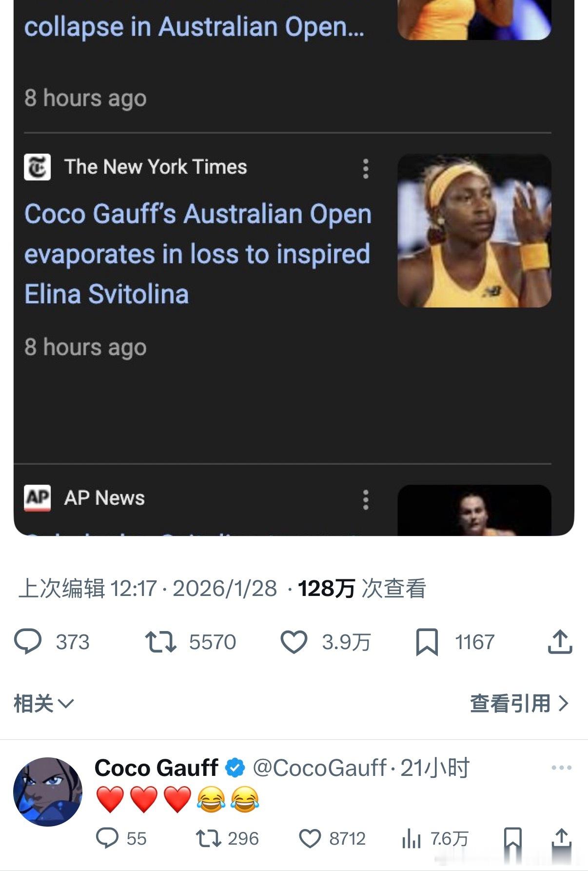Click @CocoGauff username handle
The width and height of the screenshot is (588, 871).
click(319, 768)
